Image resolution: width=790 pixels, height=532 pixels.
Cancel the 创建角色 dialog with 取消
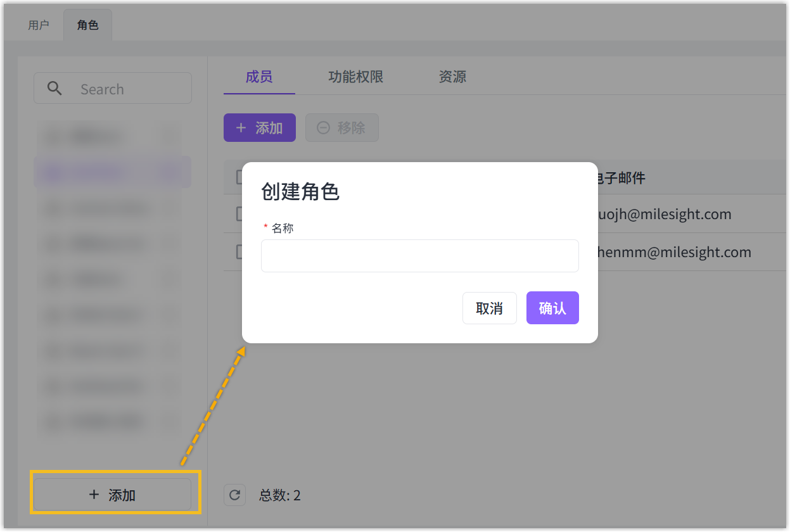pos(489,308)
